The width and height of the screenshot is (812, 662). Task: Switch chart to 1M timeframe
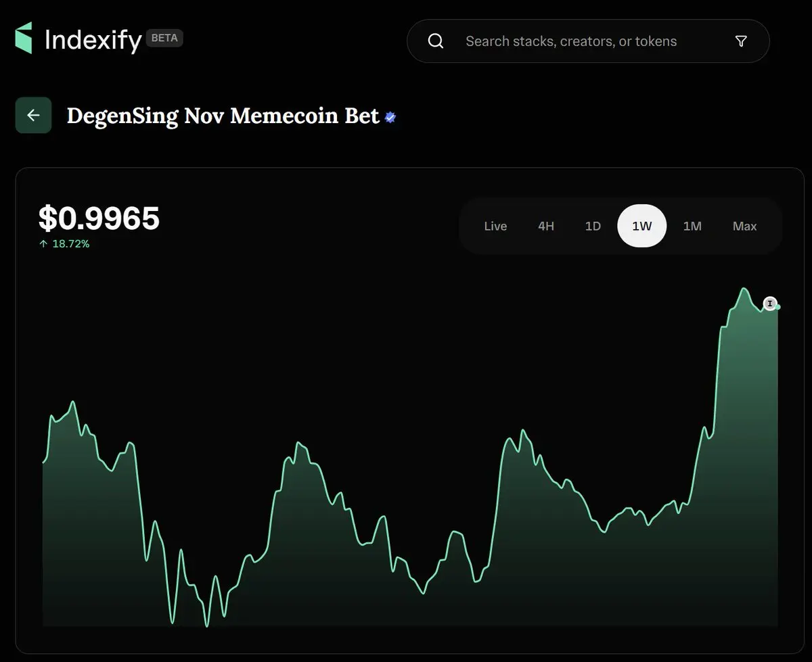pos(692,226)
